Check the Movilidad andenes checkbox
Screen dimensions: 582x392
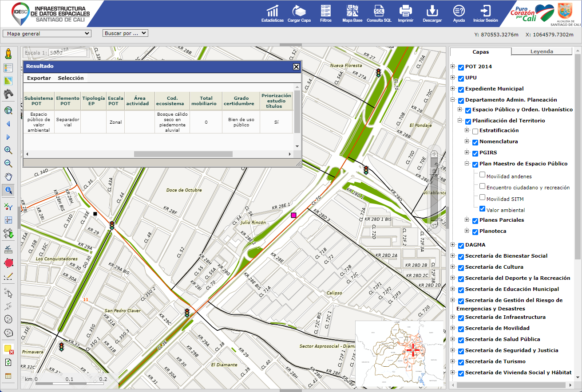tap(482, 175)
